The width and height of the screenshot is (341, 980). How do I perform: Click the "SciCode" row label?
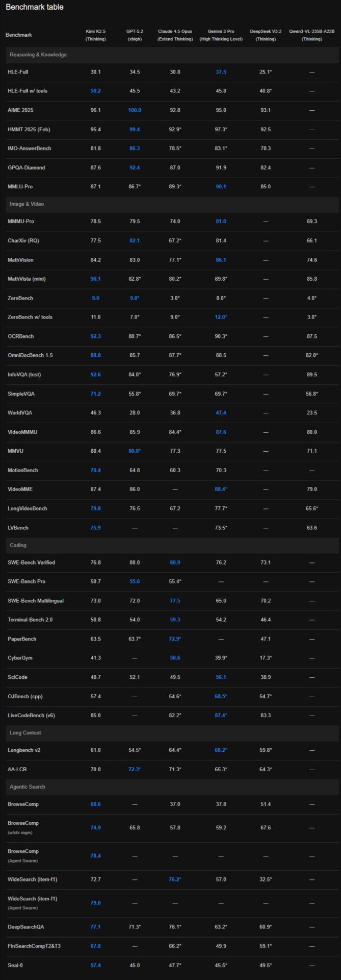click(17, 677)
